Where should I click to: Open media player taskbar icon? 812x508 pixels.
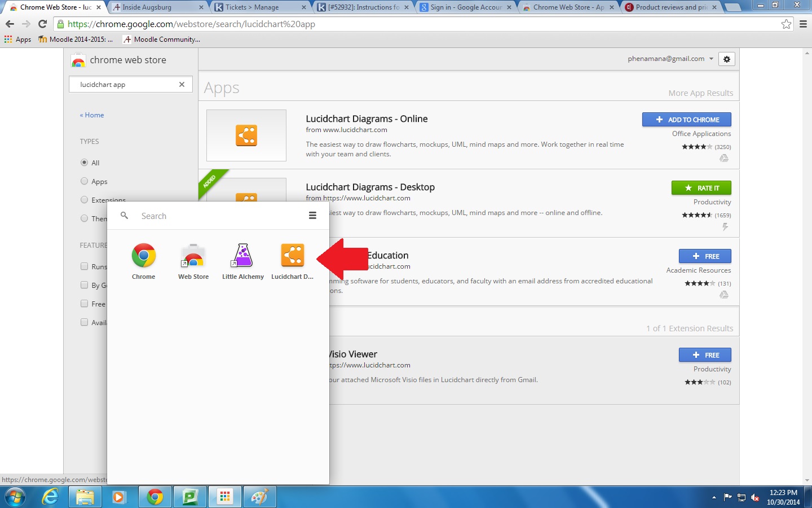119,497
